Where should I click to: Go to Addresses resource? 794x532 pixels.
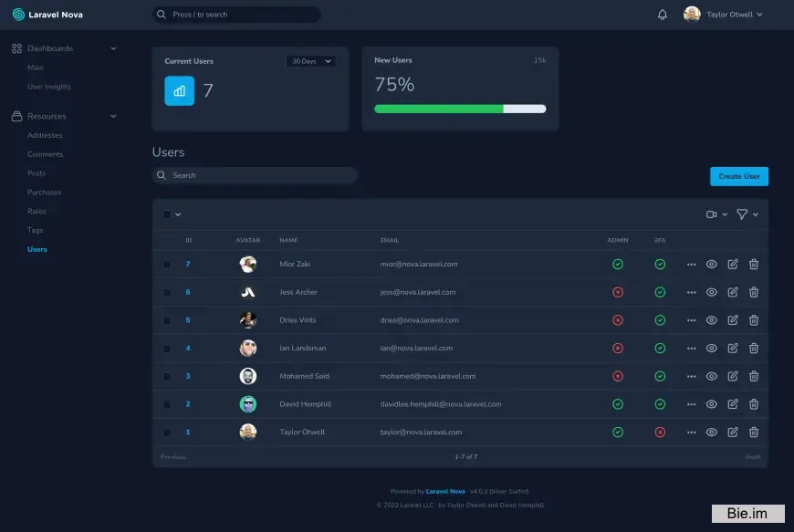(45, 135)
